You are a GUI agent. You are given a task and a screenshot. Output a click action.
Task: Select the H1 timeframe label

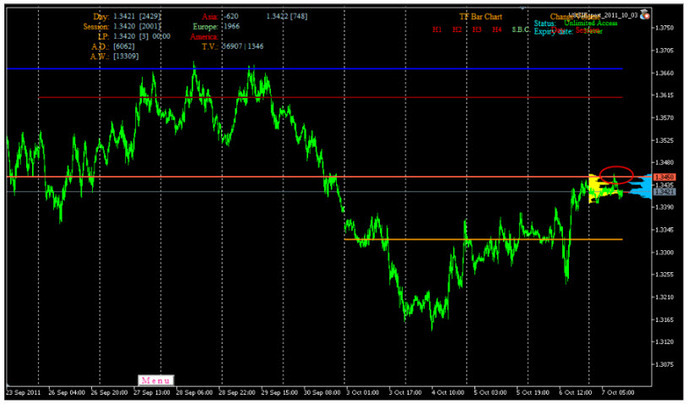tap(437, 29)
